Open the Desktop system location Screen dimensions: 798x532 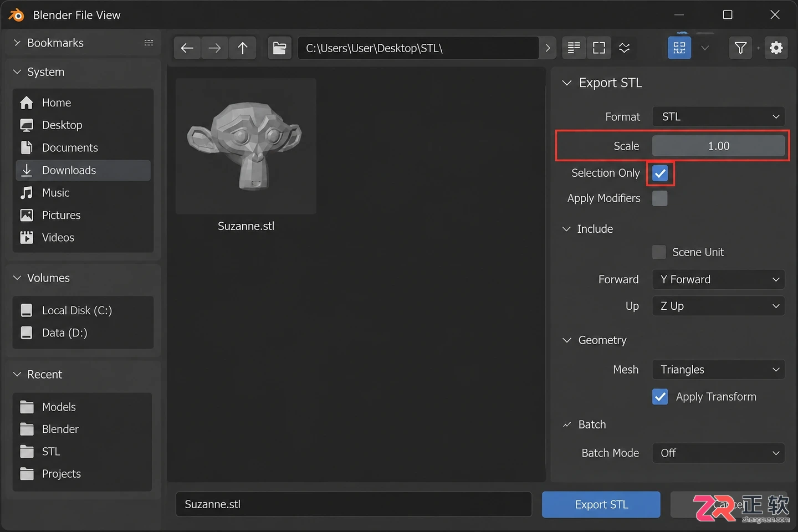83,125
